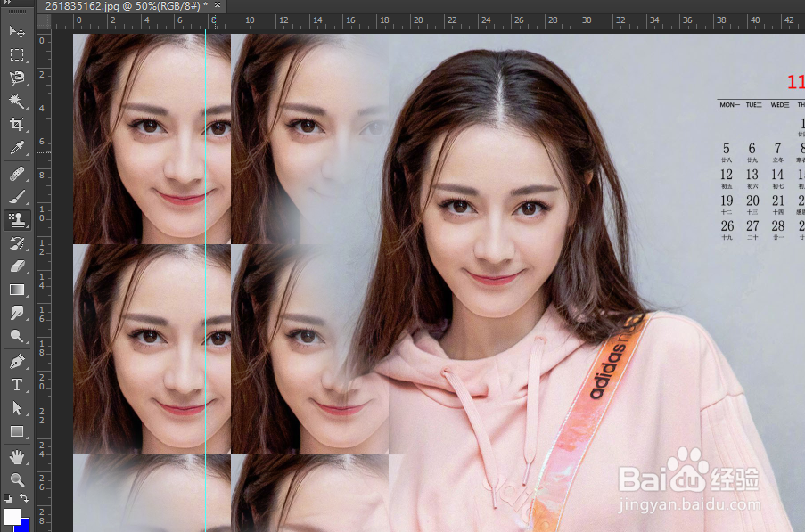805x532 pixels.
Task: Select the Zoom tool
Action: (17, 479)
